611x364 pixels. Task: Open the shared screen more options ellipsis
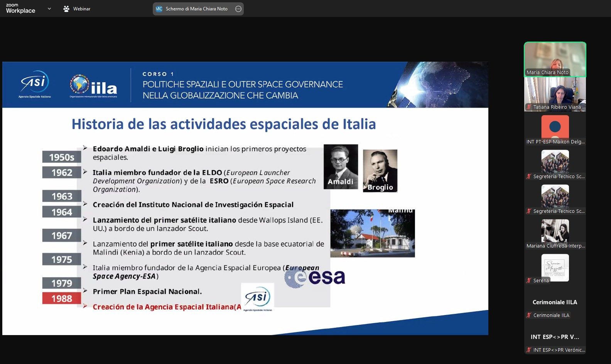pyautogui.click(x=238, y=9)
